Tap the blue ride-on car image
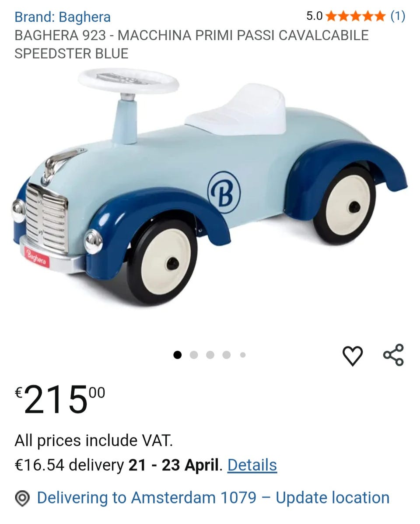The height and width of the screenshot is (524, 420). [x=210, y=187]
